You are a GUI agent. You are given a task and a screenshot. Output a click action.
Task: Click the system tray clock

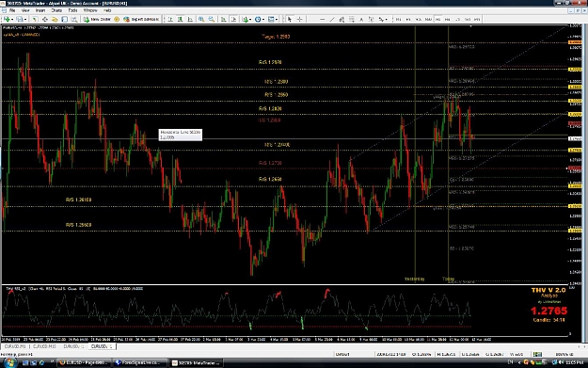(x=574, y=362)
